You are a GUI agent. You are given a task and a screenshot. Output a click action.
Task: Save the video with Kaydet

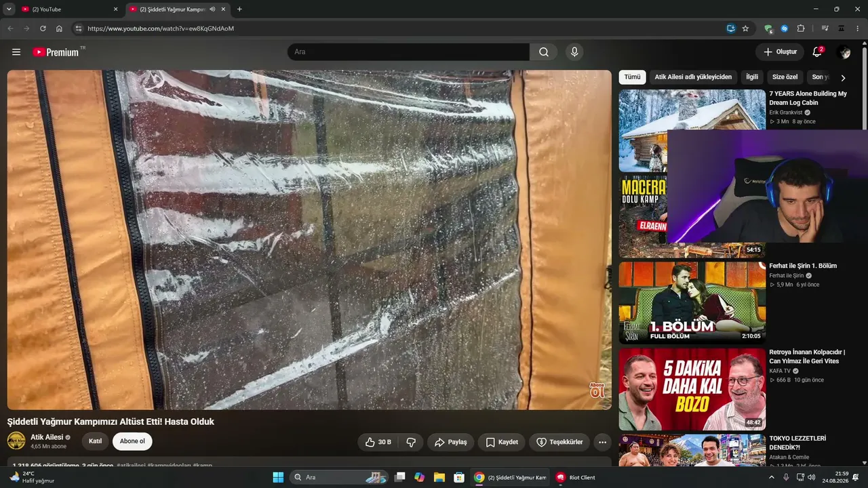click(x=502, y=442)
